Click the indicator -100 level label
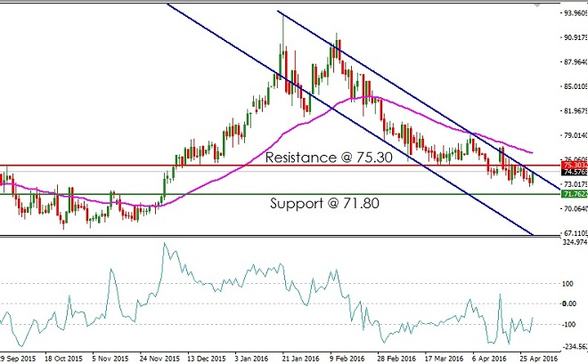Screen dimensions: 588x364 (x=569, y=324)
